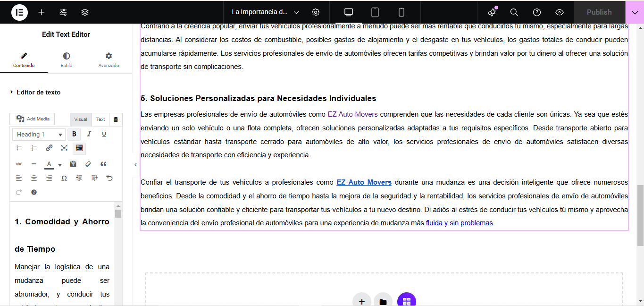Open the Finder search icon
644x306 pixels.
pos(514,12)
